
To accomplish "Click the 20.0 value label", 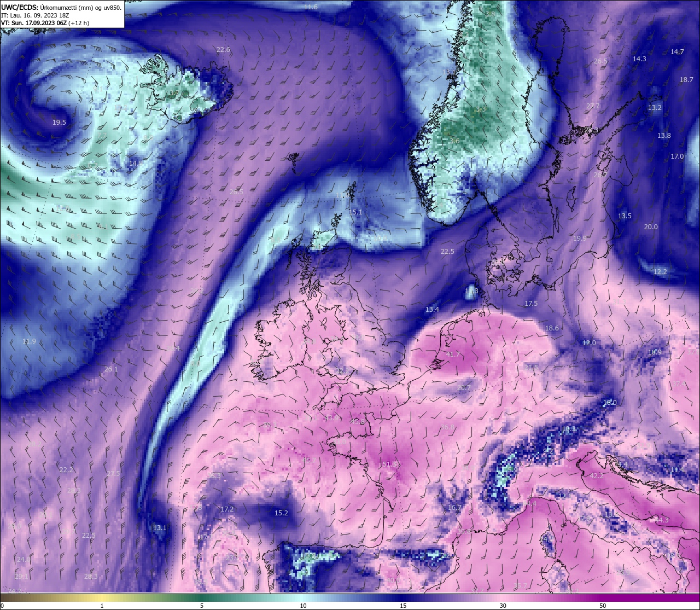I will [651, 227].
